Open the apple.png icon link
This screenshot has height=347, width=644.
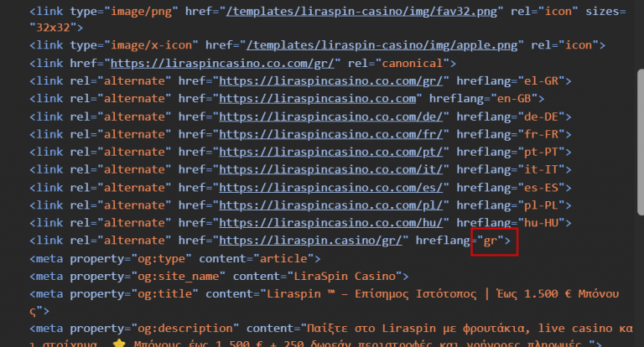coord(382,45)
